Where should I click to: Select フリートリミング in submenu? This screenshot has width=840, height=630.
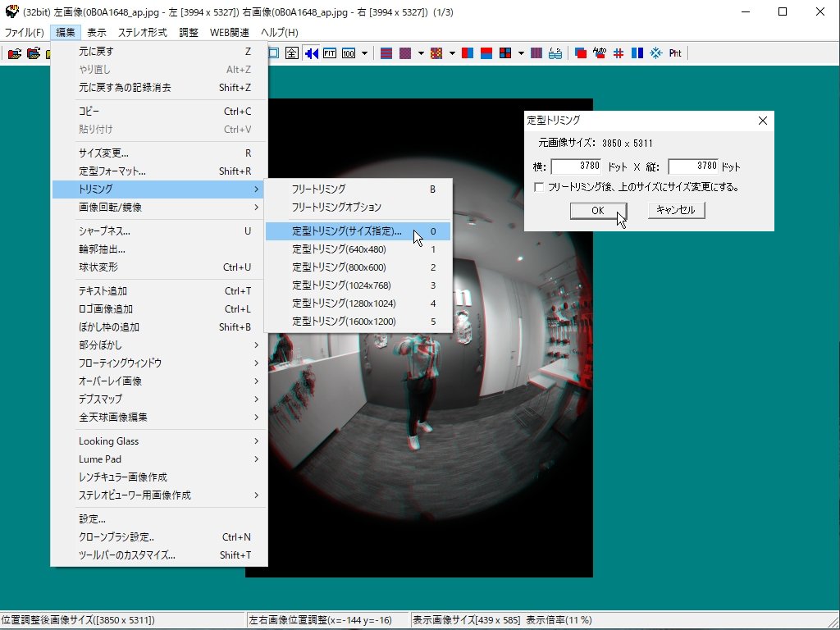(x=358, y=189)
